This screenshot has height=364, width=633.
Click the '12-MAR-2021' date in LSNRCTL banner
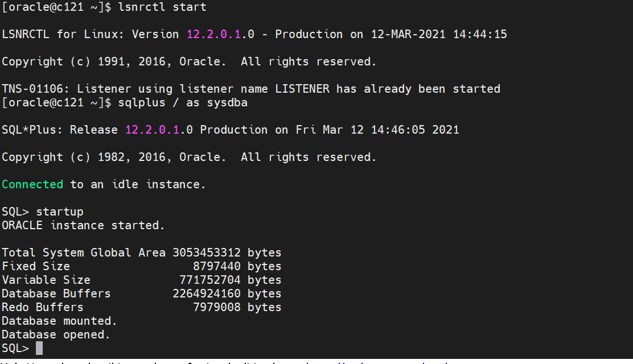pyautogui.click(x=408, y=34)
